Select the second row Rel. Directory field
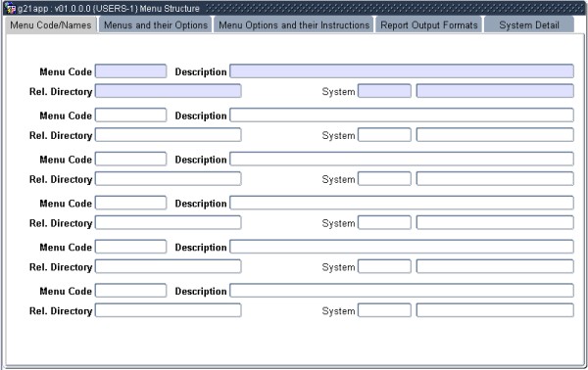This screenshot has height=370, width=588. 168,135
